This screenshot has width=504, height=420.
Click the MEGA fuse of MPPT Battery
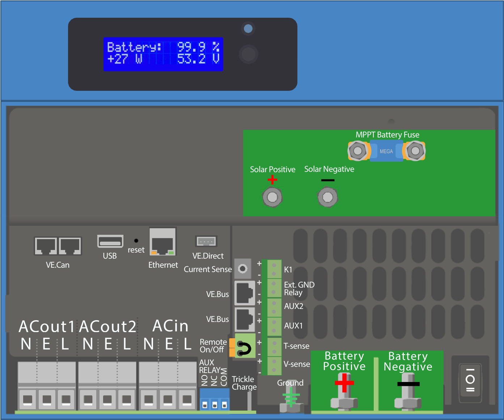386,151
